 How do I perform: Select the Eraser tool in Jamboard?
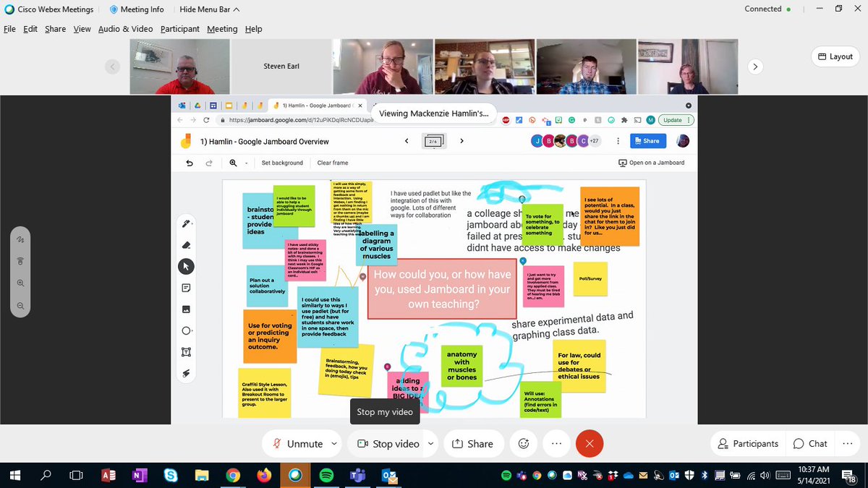tap(186, 245)
